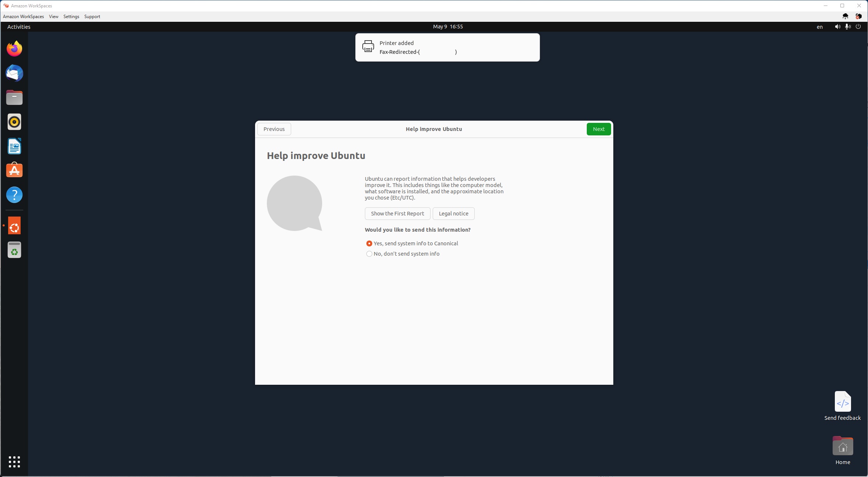Select Yes, send system info to Canonical
The height and width of the screenshot is (477, 868).
pos(412,243)
